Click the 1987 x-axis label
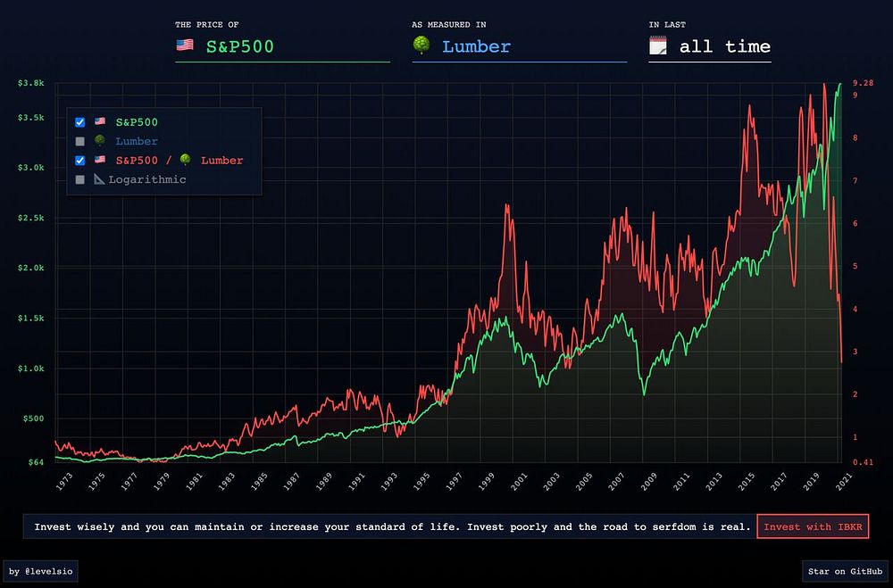Screen dimensions: 893x588 tap(292, 482)
